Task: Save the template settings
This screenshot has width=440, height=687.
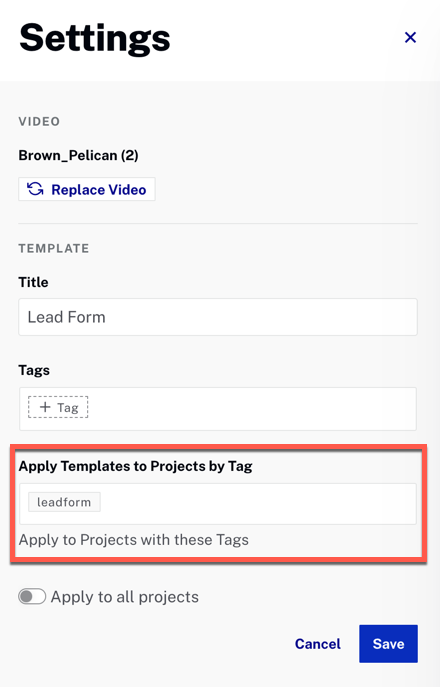Action: (388, 644)
